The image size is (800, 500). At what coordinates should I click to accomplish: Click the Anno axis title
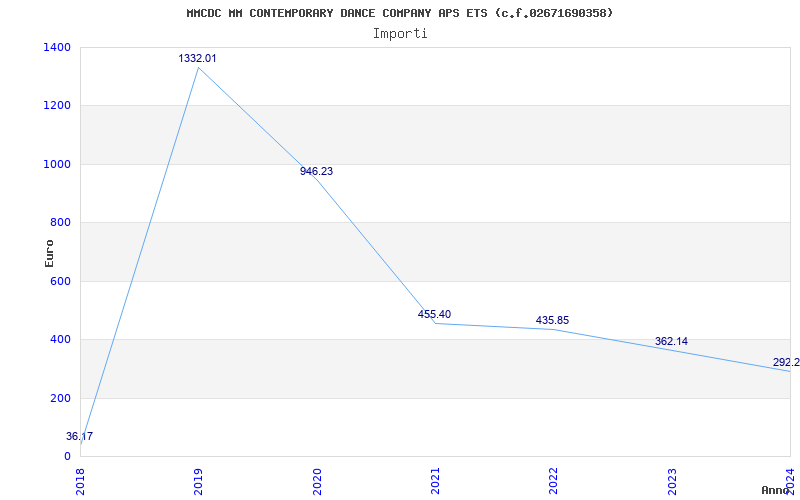point(775,490)
